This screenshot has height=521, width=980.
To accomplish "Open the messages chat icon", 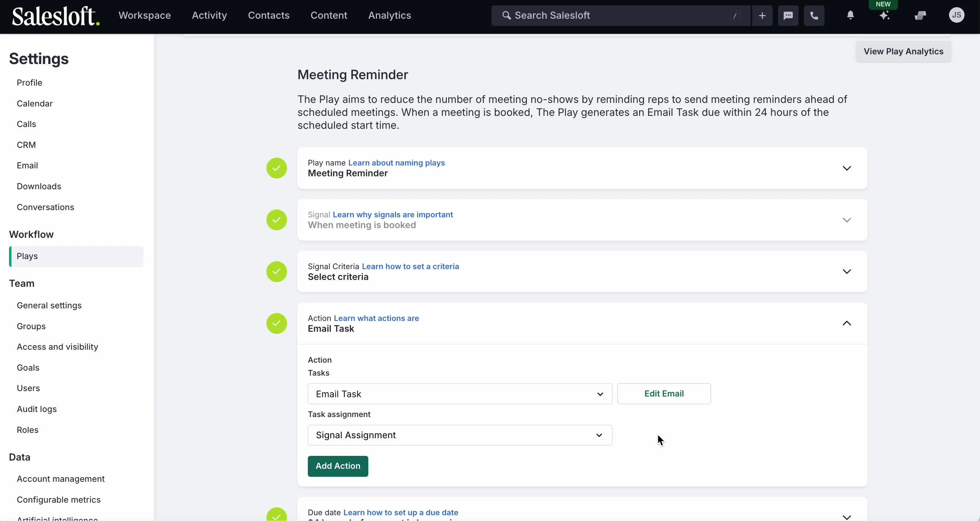I will pyautogui.click(x=788, y=15).
